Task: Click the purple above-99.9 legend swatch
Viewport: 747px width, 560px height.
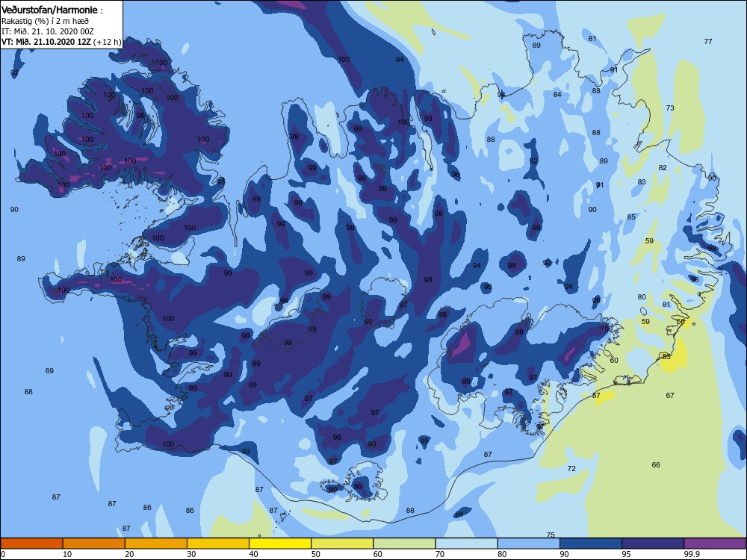Action: coord(715,544)
